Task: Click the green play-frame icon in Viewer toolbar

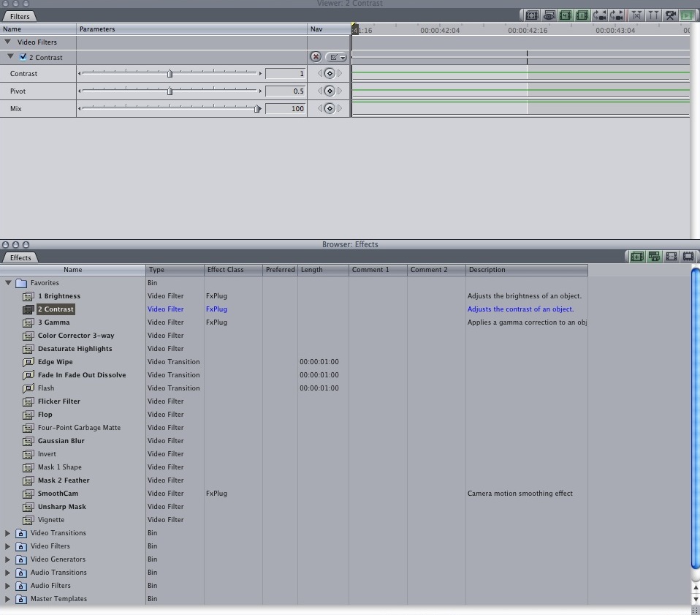Action: tap(687, 15)
